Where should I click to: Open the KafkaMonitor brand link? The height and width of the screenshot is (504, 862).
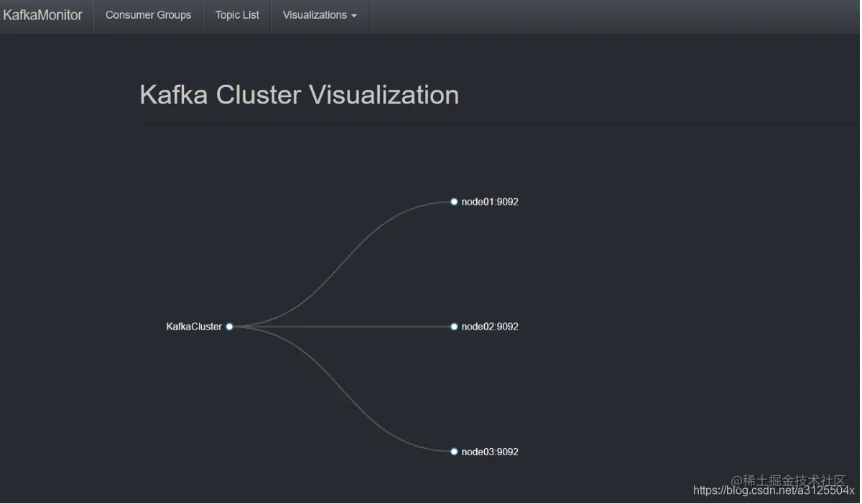(x=42, y=15)
